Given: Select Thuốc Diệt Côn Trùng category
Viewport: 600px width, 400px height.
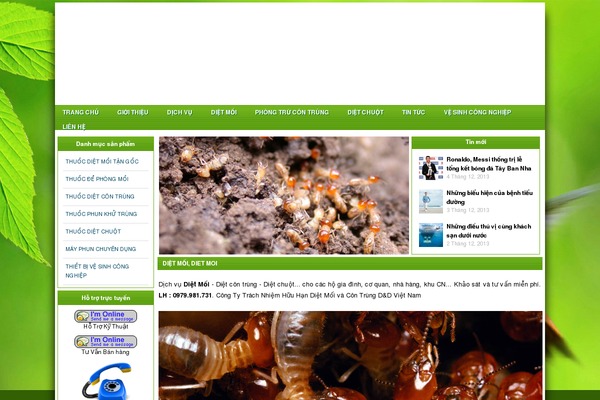Looking at the screenshot, I should [100, 196].
